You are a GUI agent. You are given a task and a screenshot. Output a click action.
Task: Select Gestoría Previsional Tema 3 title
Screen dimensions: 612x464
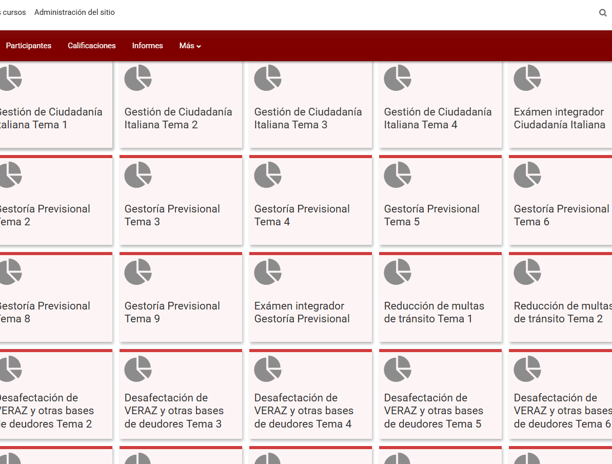click(x=172, y=215)
